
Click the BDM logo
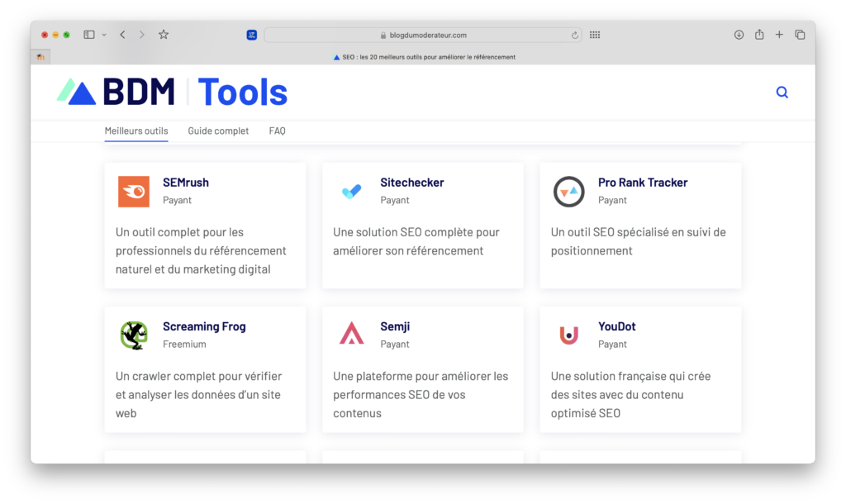coord(116,91)
